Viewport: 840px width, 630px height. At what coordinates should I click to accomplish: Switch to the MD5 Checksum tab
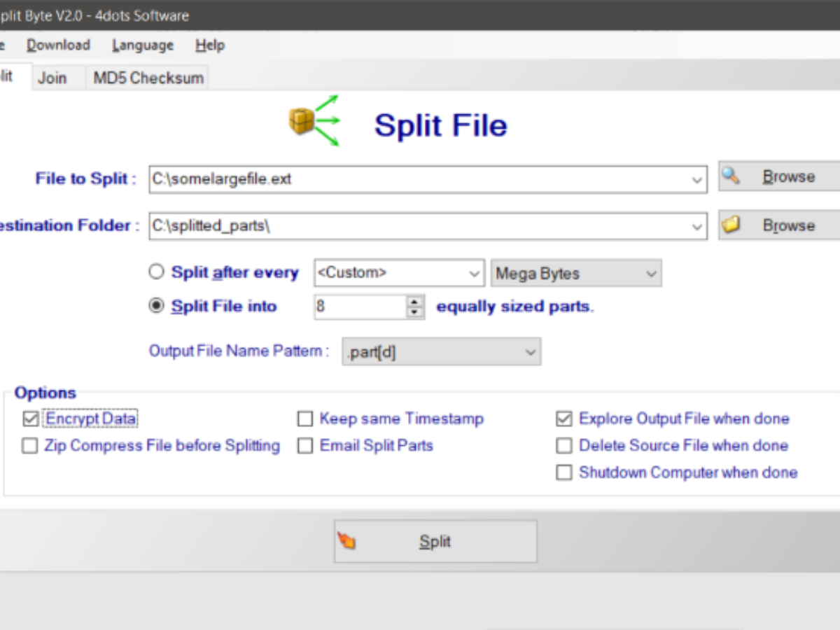[148, 78]
